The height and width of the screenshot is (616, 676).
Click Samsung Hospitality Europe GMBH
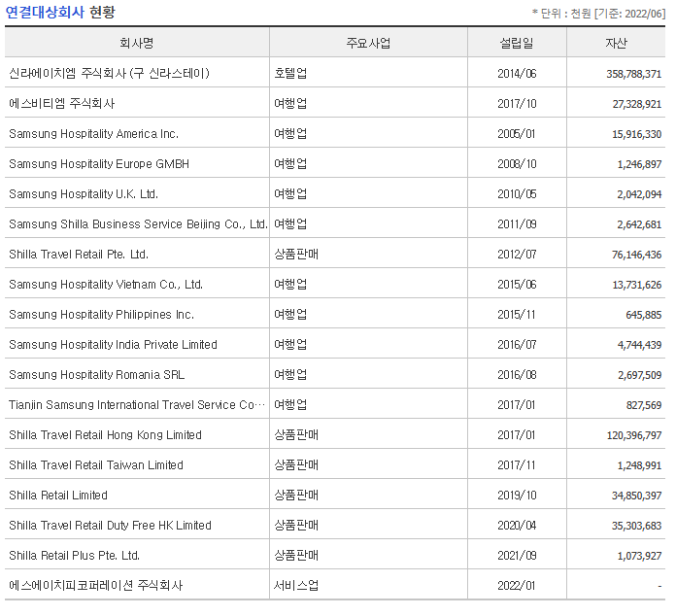point(99,164)
